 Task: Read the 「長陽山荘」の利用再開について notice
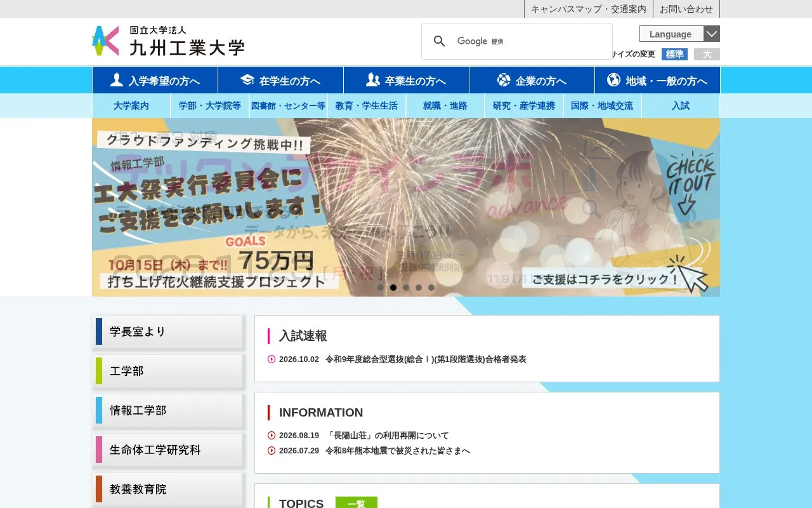click(x=387, y=436)
